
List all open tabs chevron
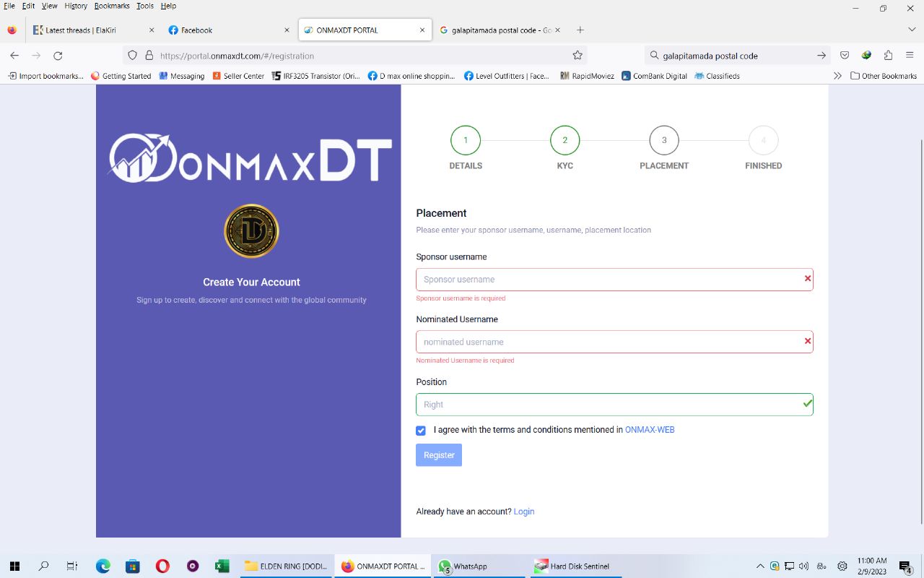point(912,30)
